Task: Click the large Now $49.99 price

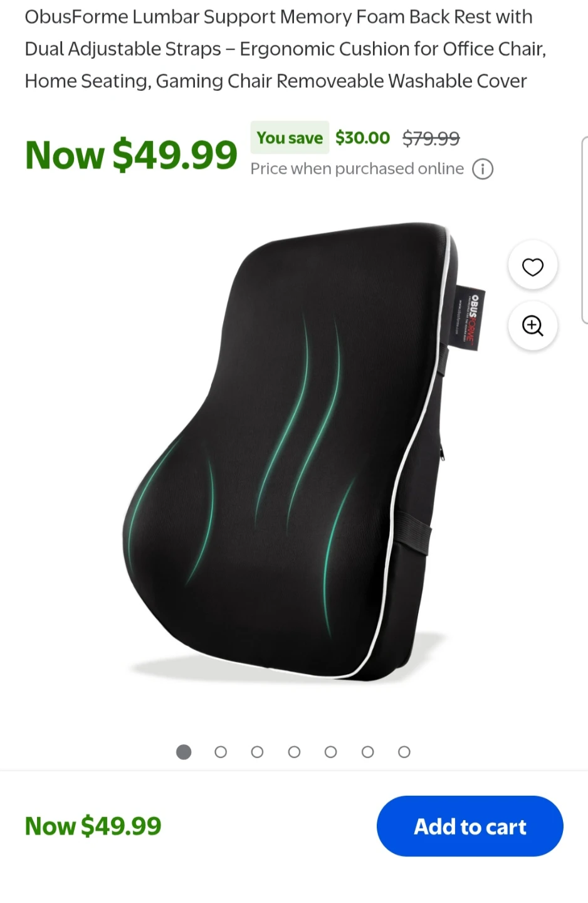Action: 131,155
